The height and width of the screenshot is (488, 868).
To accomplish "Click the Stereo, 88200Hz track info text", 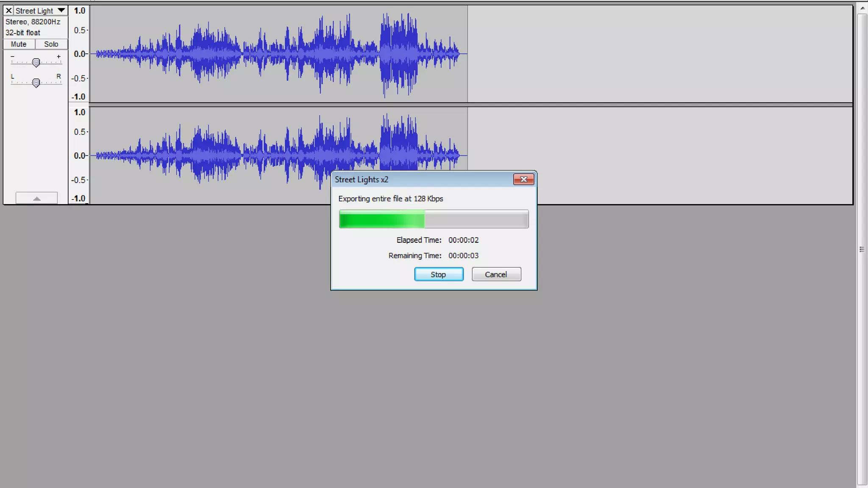I will (x=33, y=22).
